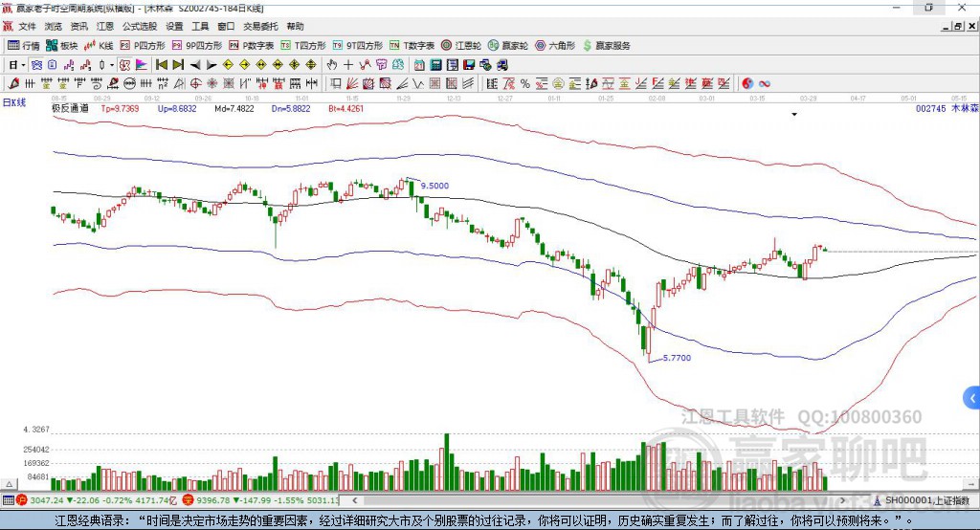Click the yellow left-arrow diamond icon
Image resolution: width=980 pixels, height=530 pixels.
(228, 65)
